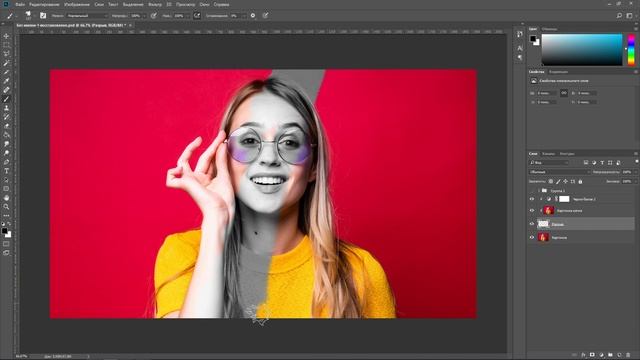Viewport: 640px width, 360px height.
Task: Open the Окно menu
Action: tap(204, 4)
